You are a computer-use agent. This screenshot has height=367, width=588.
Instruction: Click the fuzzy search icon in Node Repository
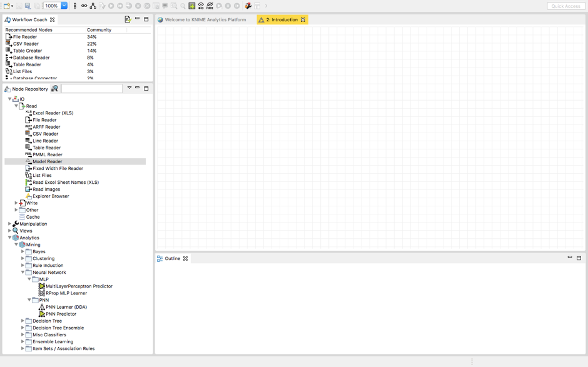pos(55,89)
